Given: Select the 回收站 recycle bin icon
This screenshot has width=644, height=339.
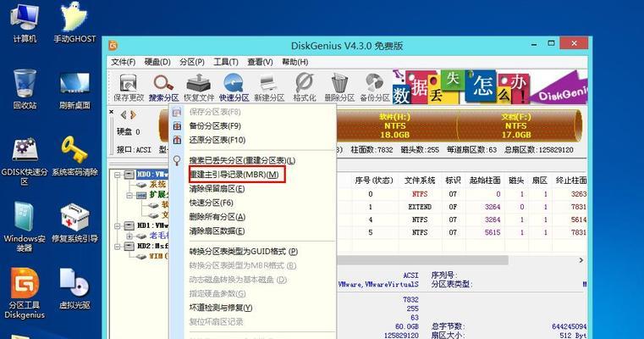Looking at the screenshot, I should 25,89.
